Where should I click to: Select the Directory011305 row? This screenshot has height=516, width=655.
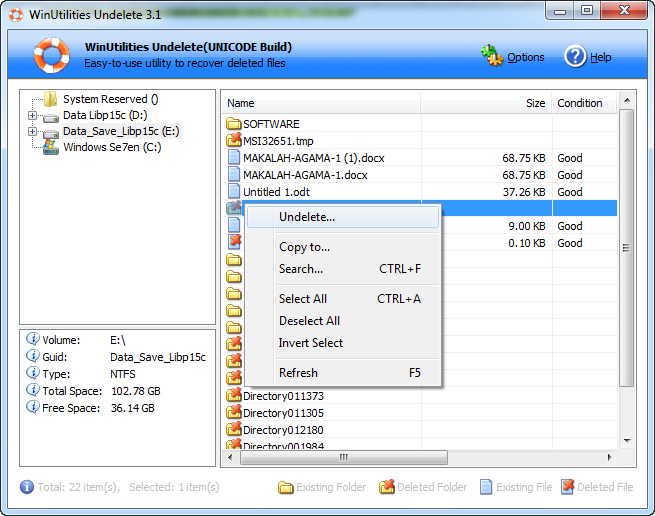click(x=419, y=413)
